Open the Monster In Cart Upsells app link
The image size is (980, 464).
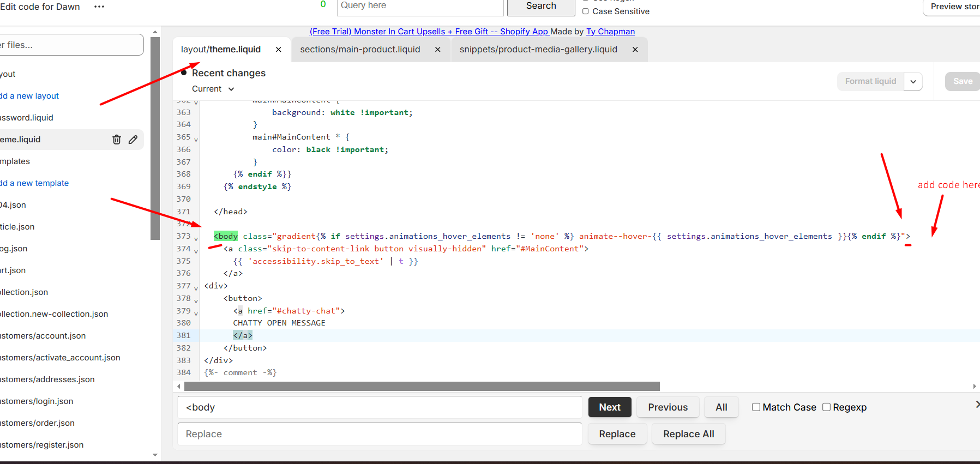tap(430, 32)
